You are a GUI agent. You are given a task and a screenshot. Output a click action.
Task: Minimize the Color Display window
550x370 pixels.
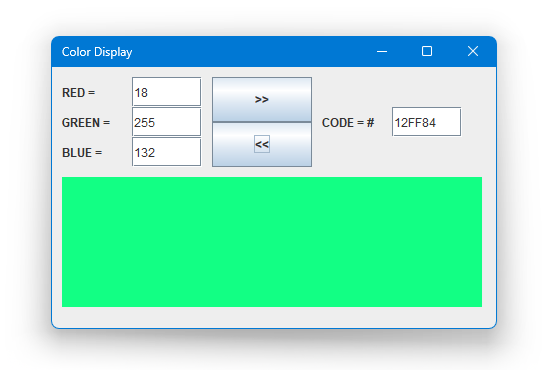[x=382, y=52]
